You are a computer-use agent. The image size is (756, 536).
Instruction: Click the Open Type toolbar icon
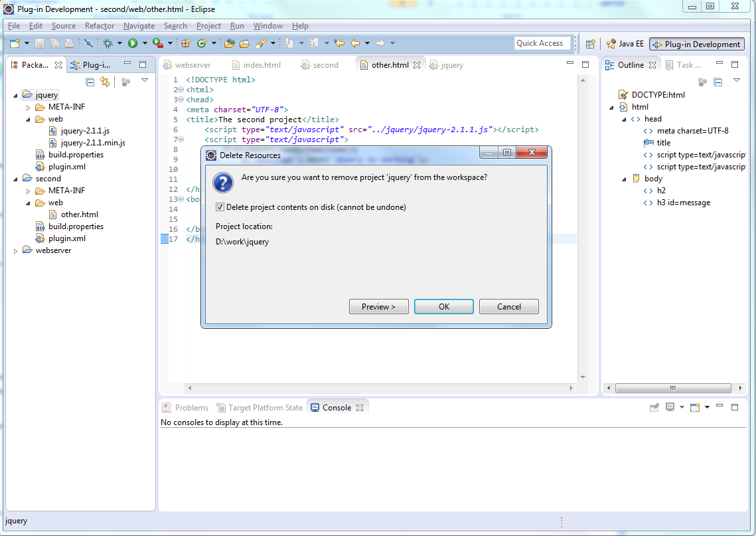(x=230, y=43)
